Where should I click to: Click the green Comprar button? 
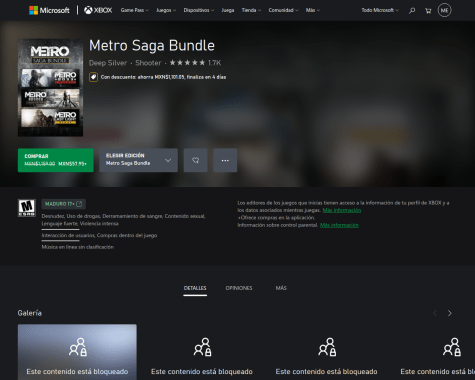point(56,160)
